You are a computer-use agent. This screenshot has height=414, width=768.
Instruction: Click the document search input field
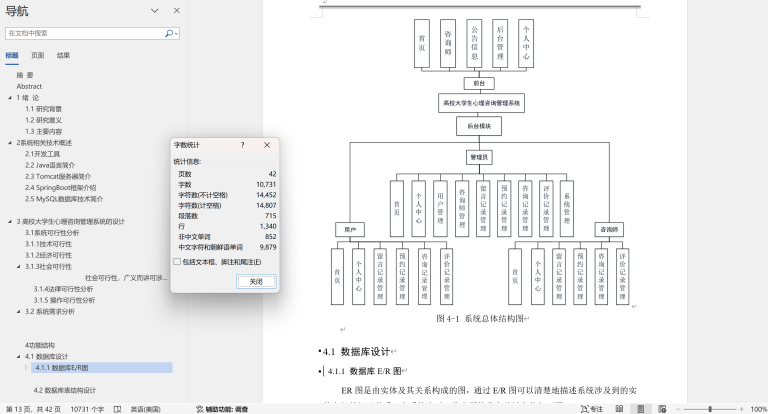point(80,33)
